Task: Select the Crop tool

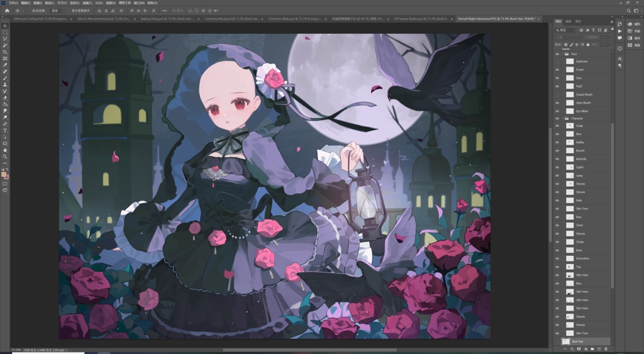Action: pos(5,52)
